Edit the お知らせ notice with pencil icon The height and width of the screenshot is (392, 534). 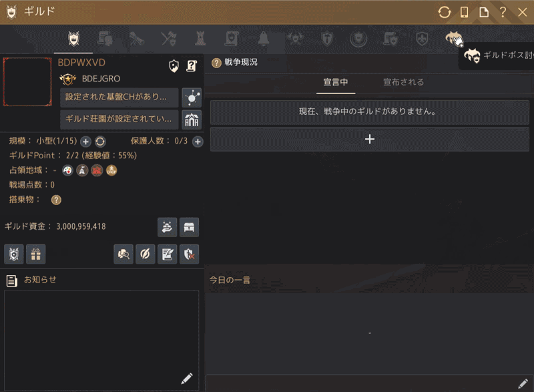coord(187,379)
